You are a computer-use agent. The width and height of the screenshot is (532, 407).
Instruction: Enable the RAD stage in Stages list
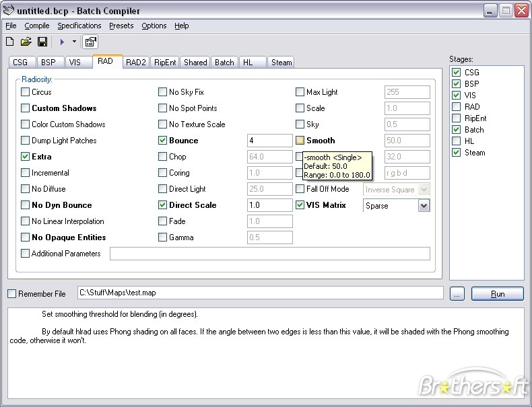tap(457, 107)
